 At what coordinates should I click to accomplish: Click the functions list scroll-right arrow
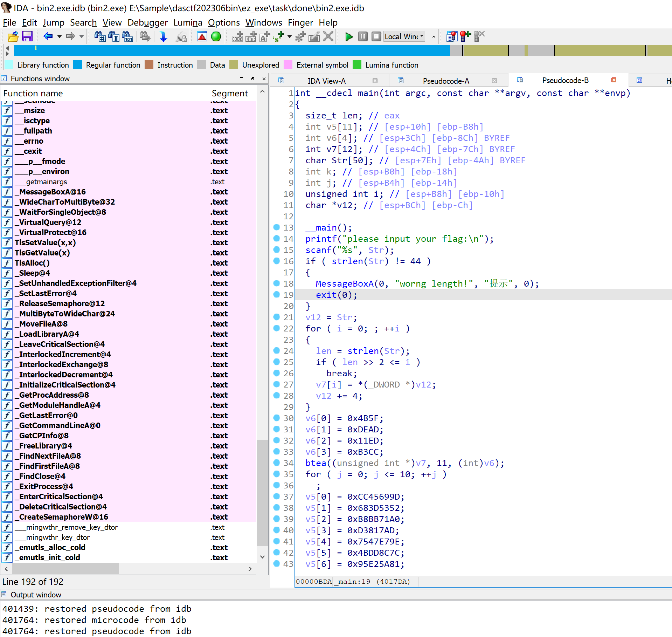click(250, 569)
